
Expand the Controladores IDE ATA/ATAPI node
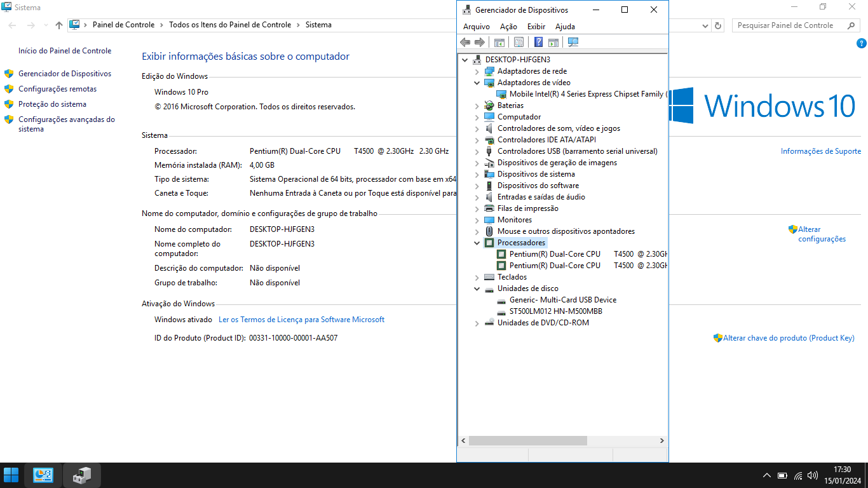[x=477, y=140]
